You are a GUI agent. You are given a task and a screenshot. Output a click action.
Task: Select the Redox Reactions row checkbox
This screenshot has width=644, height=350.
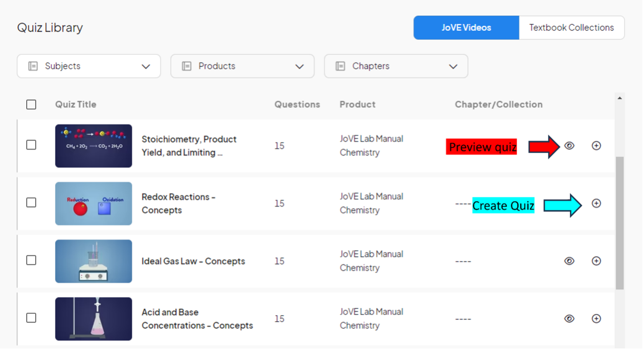tap(31, 203)
